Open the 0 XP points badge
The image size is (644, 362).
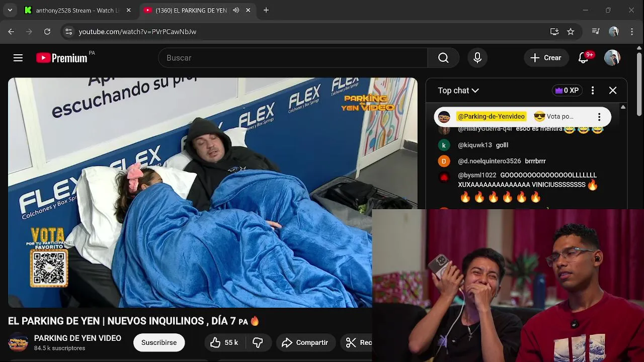tap(567, 90)
